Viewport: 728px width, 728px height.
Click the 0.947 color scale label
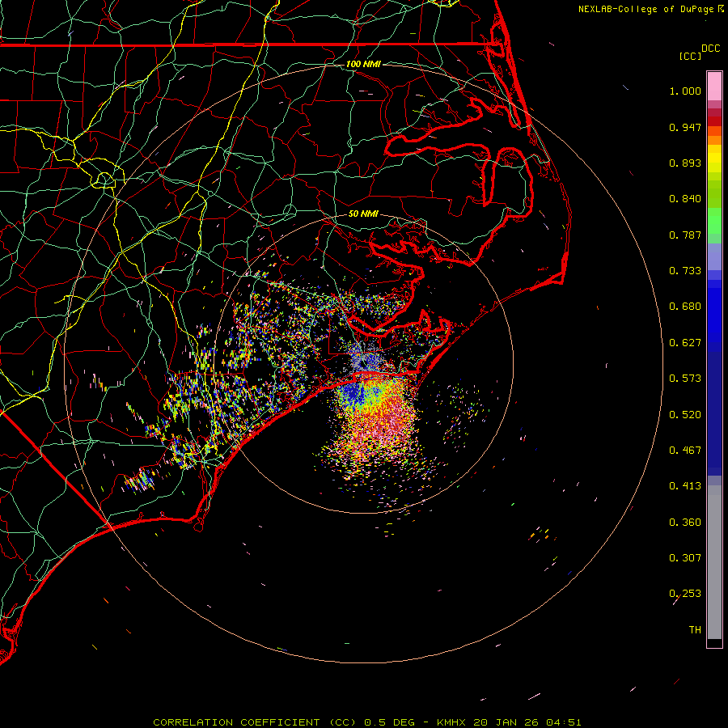click(685, 127)
